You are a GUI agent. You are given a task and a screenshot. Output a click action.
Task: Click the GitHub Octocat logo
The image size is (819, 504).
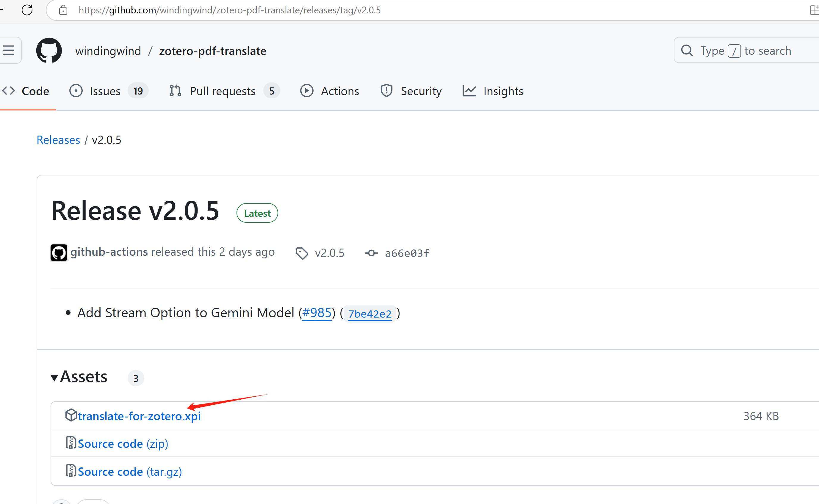coord(49,51)
